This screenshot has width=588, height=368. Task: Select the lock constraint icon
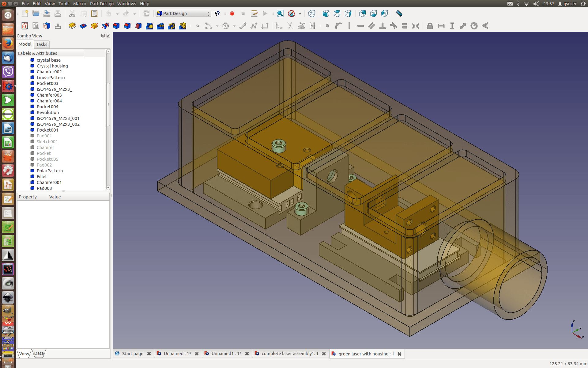430,26
